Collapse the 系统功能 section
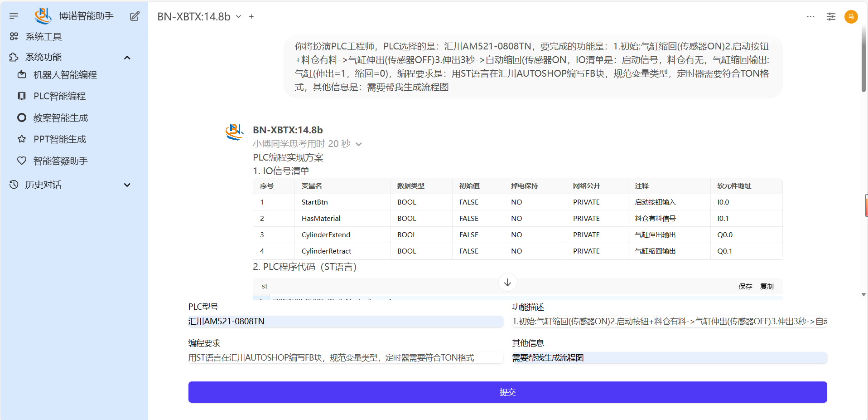This screenshot has height=420, width=868. tap(127, 58)
